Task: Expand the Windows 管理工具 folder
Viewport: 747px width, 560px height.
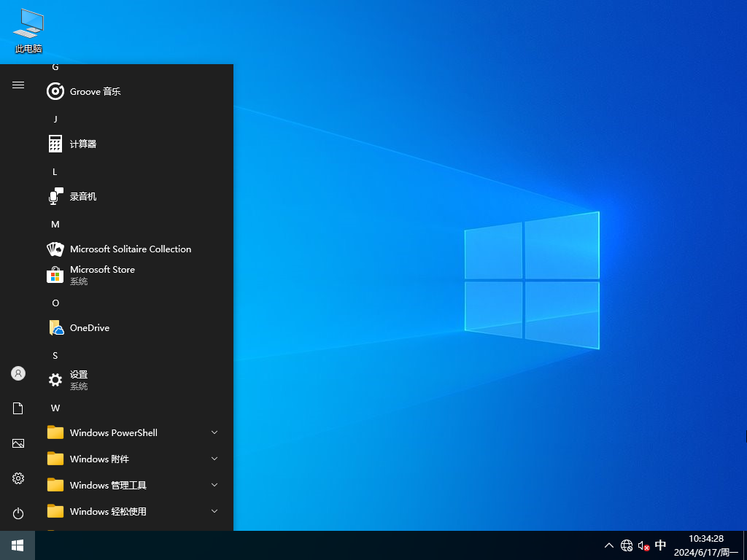Action: coord(214,485)
